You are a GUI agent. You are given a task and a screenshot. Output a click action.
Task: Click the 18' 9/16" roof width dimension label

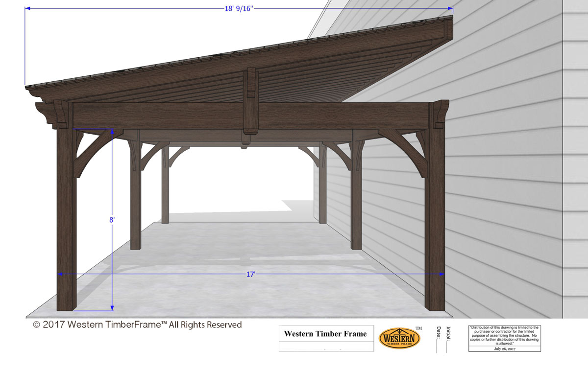click(x=238, y=7)
